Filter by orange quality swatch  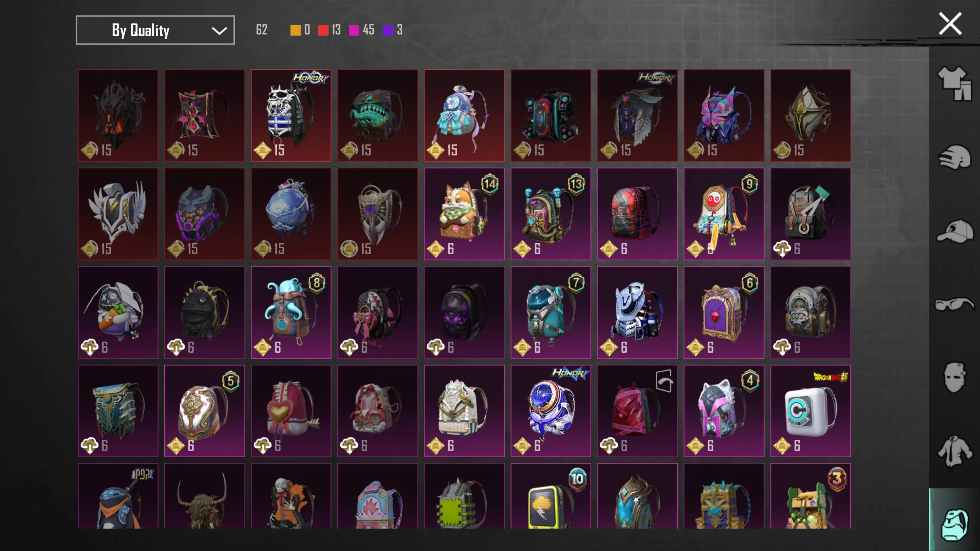(295, 30)
